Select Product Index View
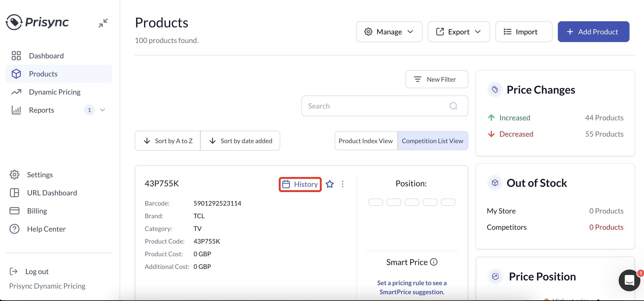 click(365, 140)
